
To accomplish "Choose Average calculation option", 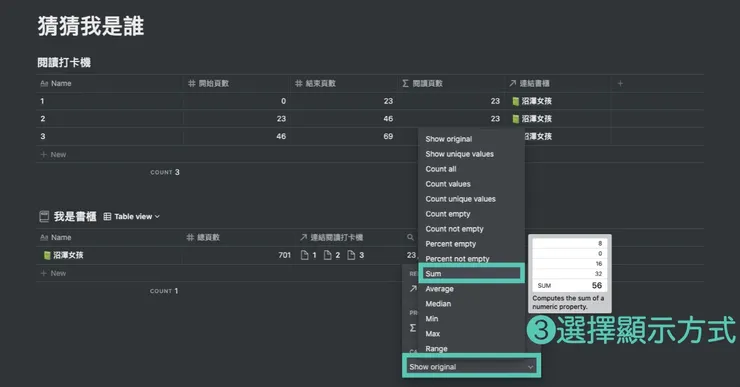I will tap(439, 289).
